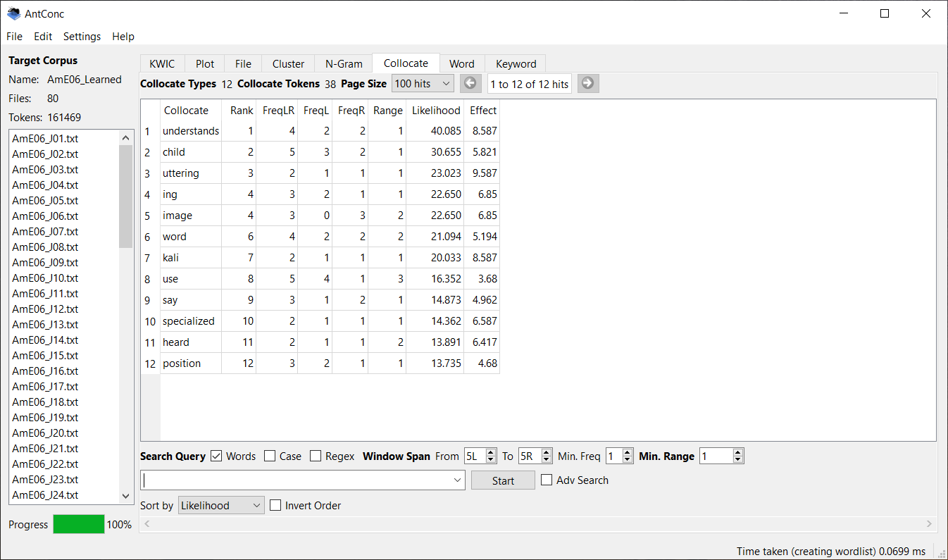The image size is (948, 560).
Task: Enable the Adv Search checkbox
Action: (x=547, y=480)
